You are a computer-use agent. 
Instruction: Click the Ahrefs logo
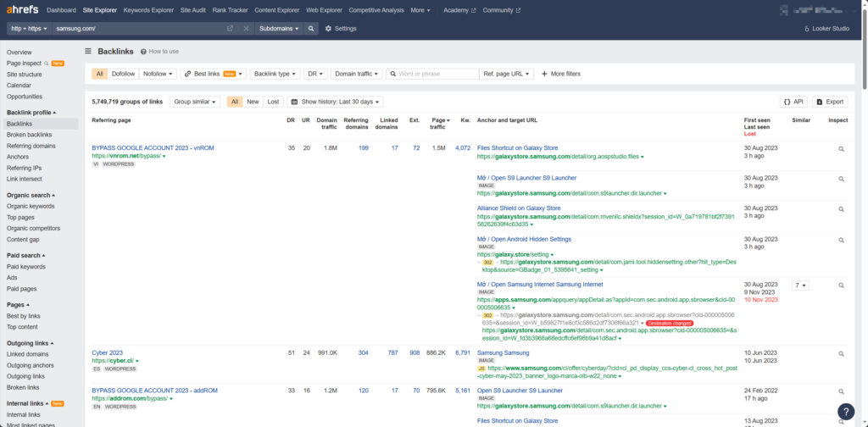click(x=23, y=10)
